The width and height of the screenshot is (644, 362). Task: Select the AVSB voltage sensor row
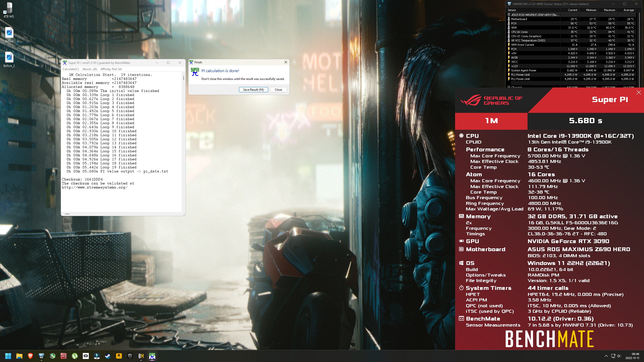pyautogui.click(x=571, y=58)
